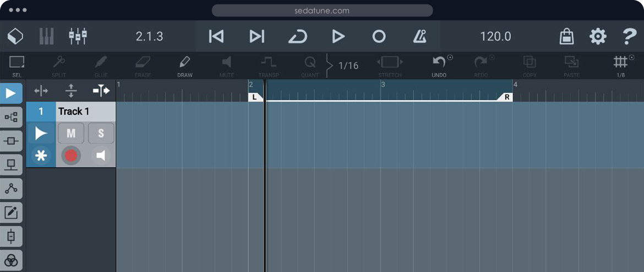Toggle the metronome on or off
Viewport: 644px width, 272px height.
[x=420, y=36]
